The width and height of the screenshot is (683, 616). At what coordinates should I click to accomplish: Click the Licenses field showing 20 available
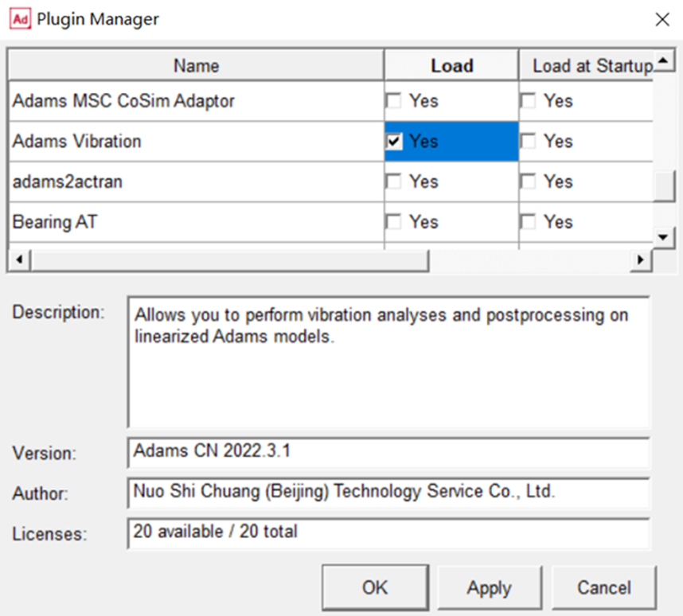(x=389, y=533)
